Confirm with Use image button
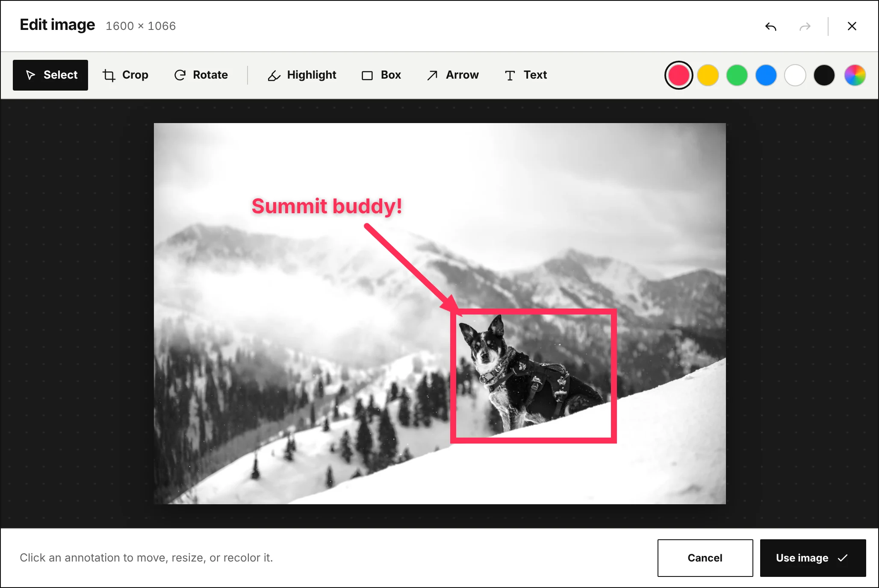 point(813,558)
